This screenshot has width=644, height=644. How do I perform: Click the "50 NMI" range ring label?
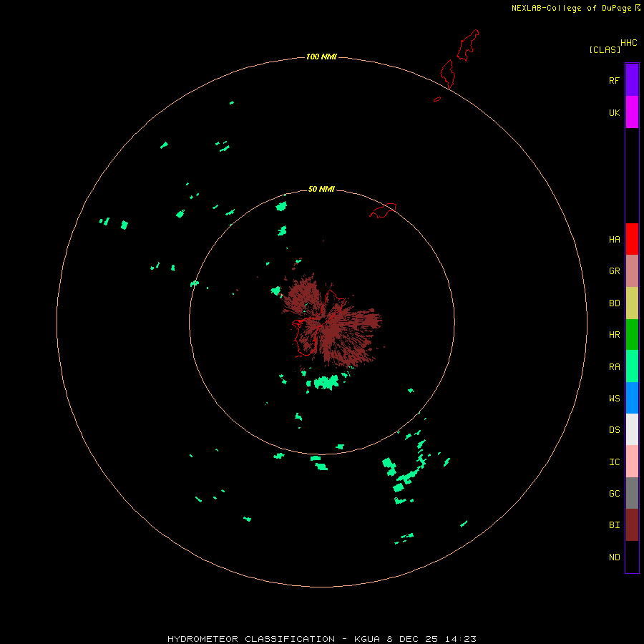click(321, 189)
